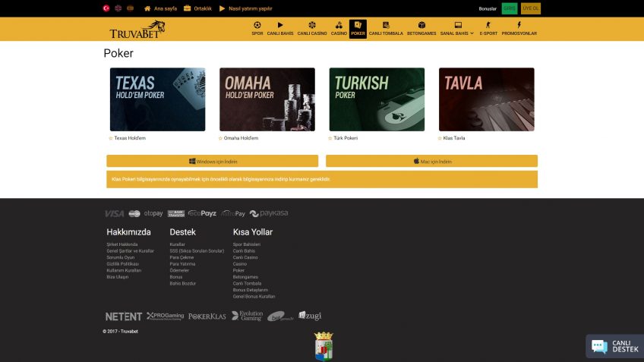Click the paykasa payment logo

click(x=269, y=213)
